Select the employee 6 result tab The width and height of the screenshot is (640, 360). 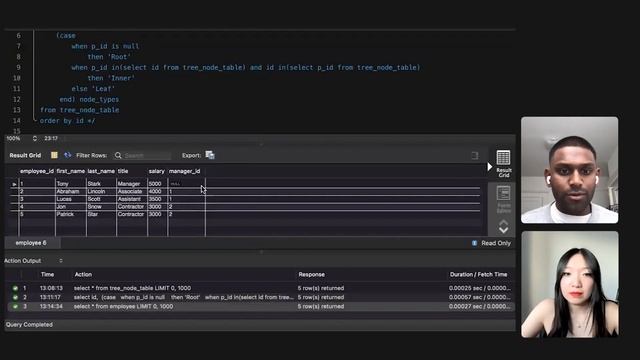click(31, 243)
